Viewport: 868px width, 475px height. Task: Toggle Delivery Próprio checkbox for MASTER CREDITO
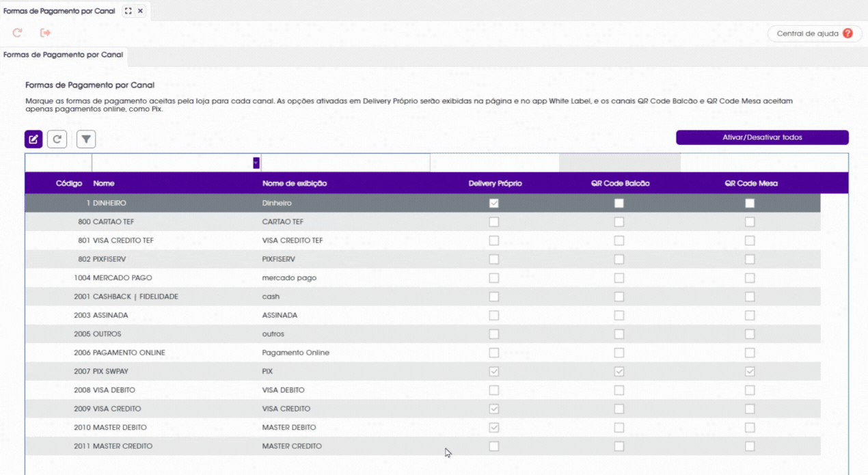pos(494,446)
